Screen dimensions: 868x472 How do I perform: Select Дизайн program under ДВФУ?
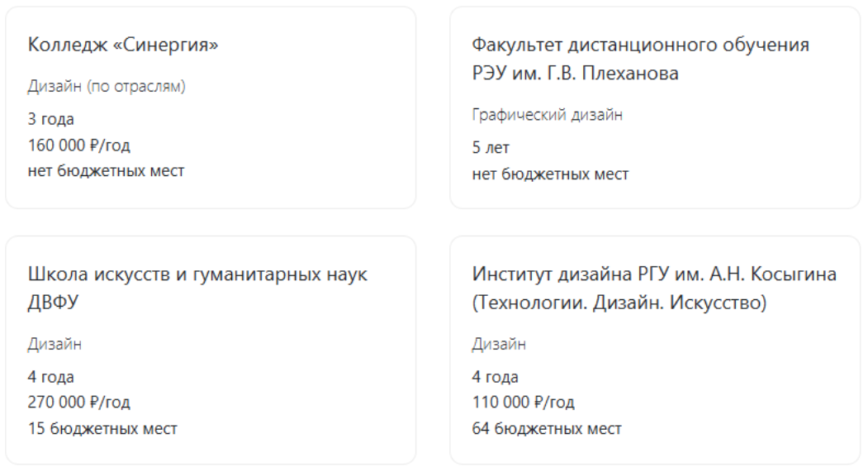click(55, 344)
